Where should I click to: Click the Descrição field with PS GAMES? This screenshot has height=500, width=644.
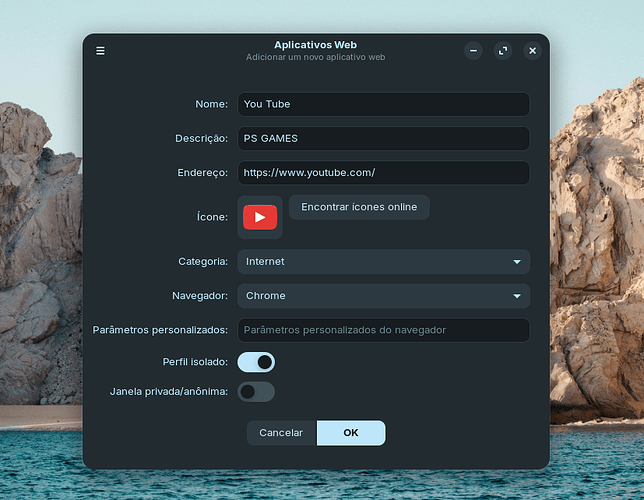tap(383, 138)
